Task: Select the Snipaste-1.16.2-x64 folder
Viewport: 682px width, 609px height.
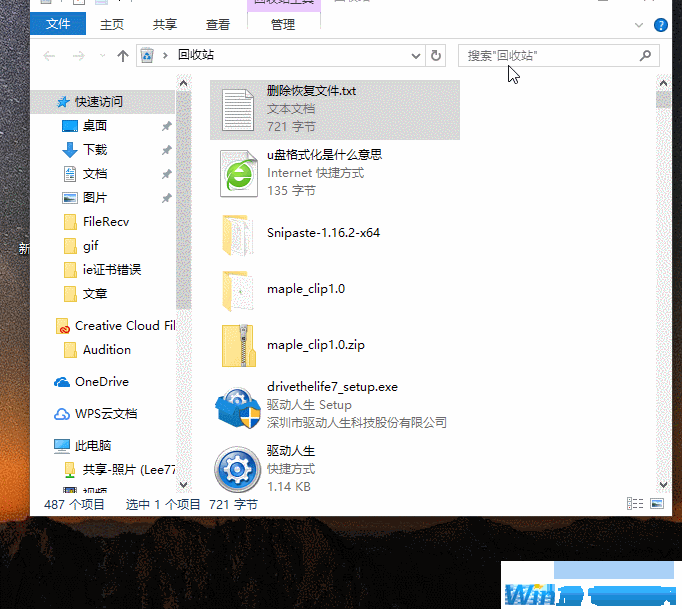Action: (x=237, y=234)
